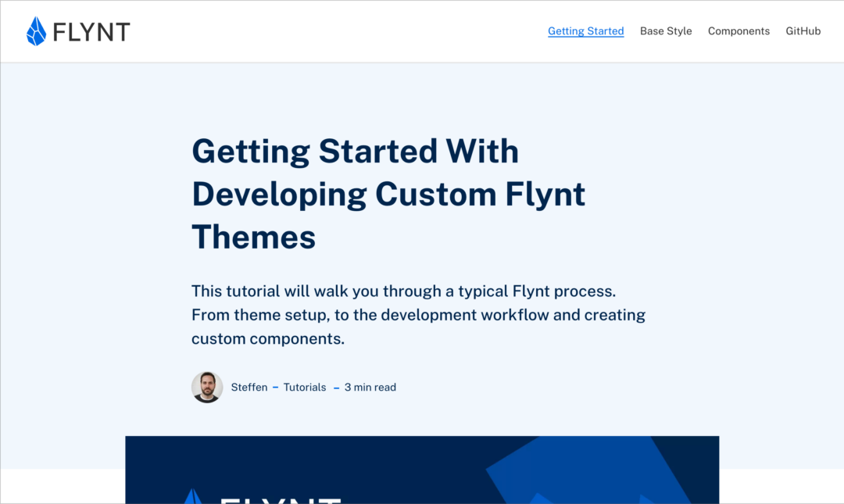Click Steffen's author avatar photo

[x=207, y=387]
